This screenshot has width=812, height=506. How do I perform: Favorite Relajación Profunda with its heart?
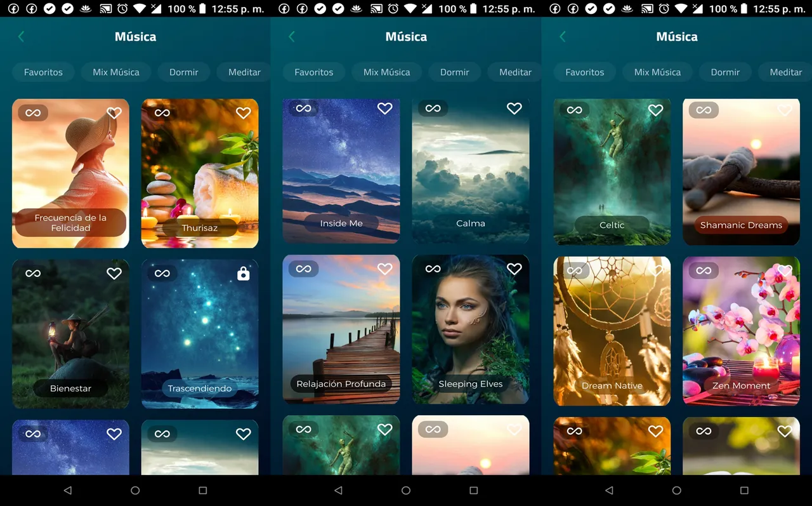tap(385, 269)
